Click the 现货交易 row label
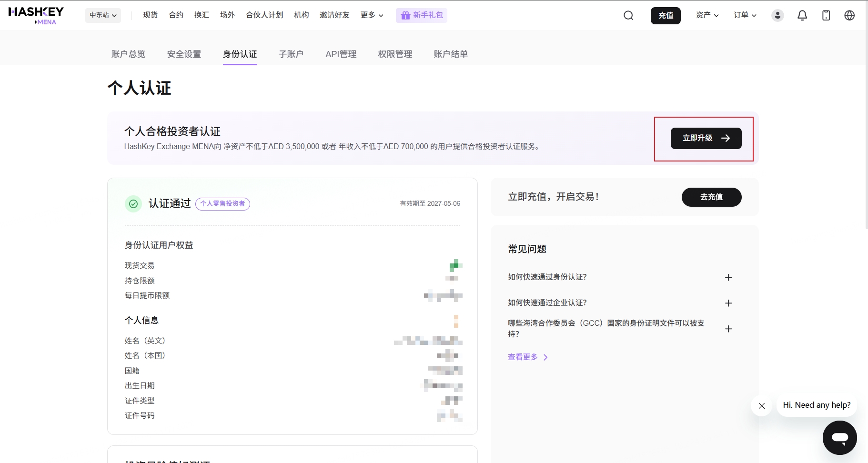The height and width of the screenshot is (463, 868). click(140, 266)
